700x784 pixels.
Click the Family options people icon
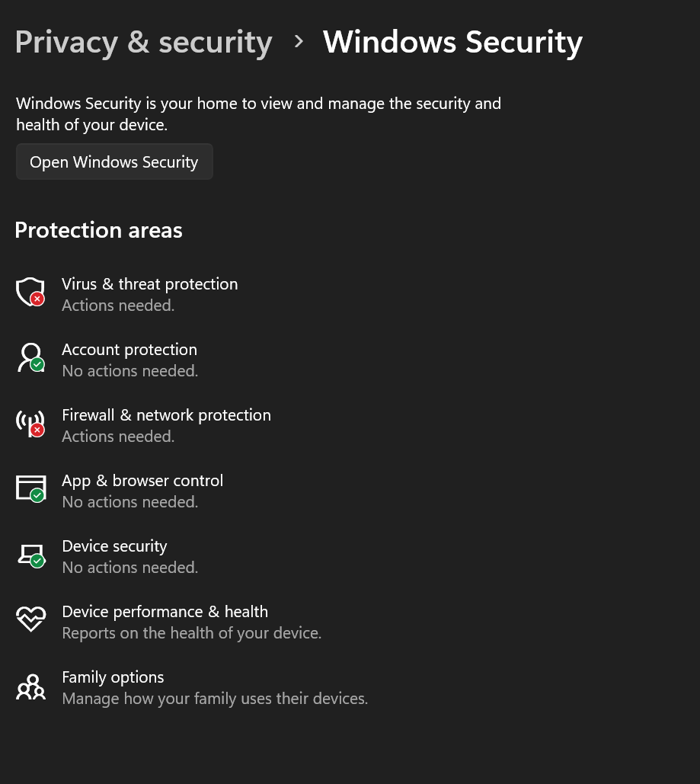tap(31, 687)
